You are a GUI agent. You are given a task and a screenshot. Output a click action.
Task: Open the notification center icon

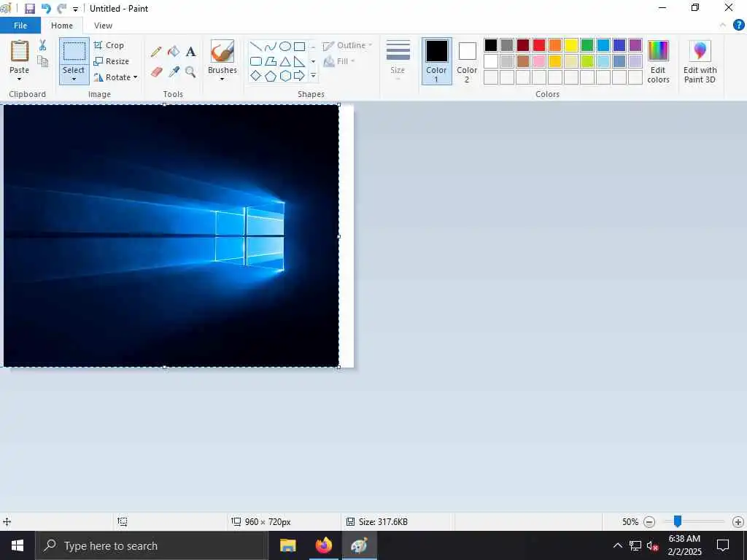click(723, 545)
